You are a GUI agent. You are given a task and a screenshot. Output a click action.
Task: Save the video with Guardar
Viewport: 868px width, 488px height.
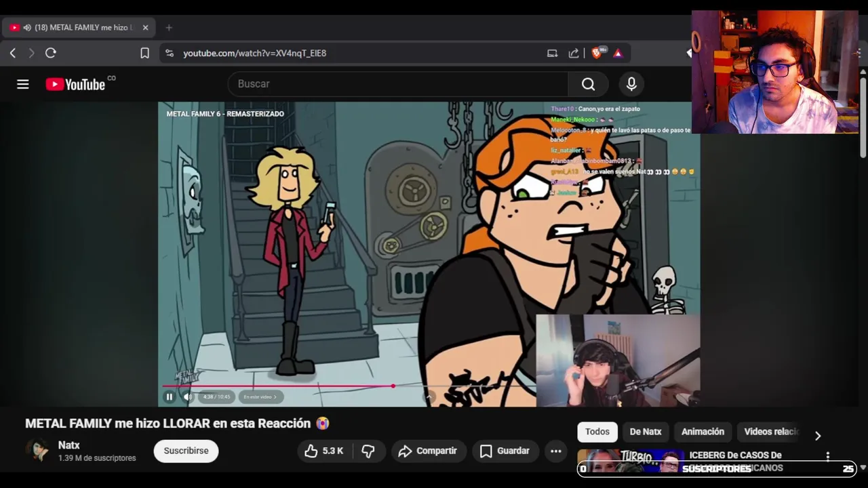point(505,451)
